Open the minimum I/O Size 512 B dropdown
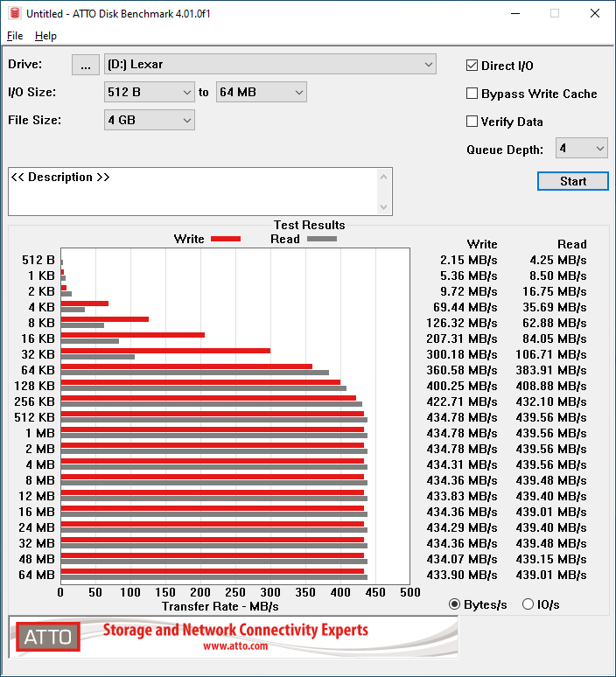Image resolution: width=616 pixels, height=677 pixels. [x=149, y=92]
